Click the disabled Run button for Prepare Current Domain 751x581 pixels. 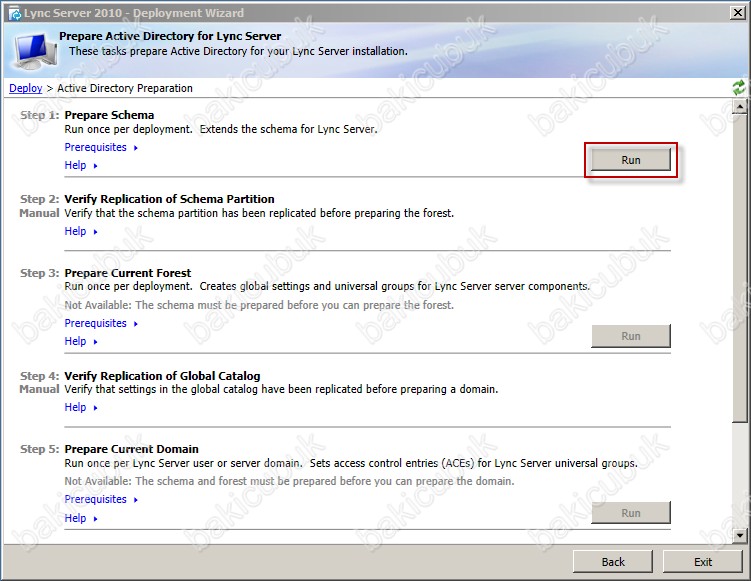630,513
